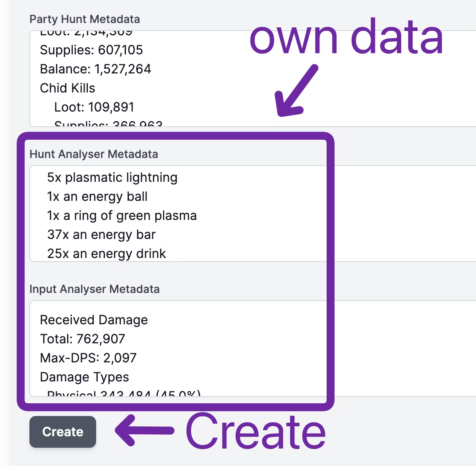476x466 pixels.
Task: Place cursor on 'Max-DPS: 2,097' line
Action: tap(88, 358)
